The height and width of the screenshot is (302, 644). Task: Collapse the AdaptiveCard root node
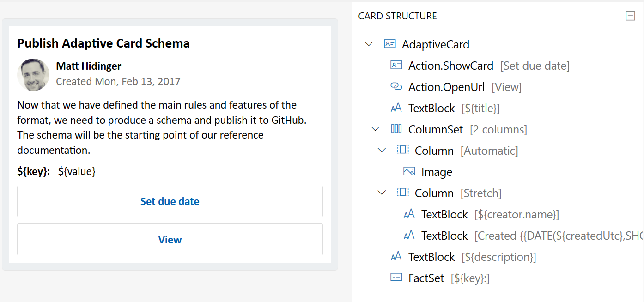(x=368, y=44)
